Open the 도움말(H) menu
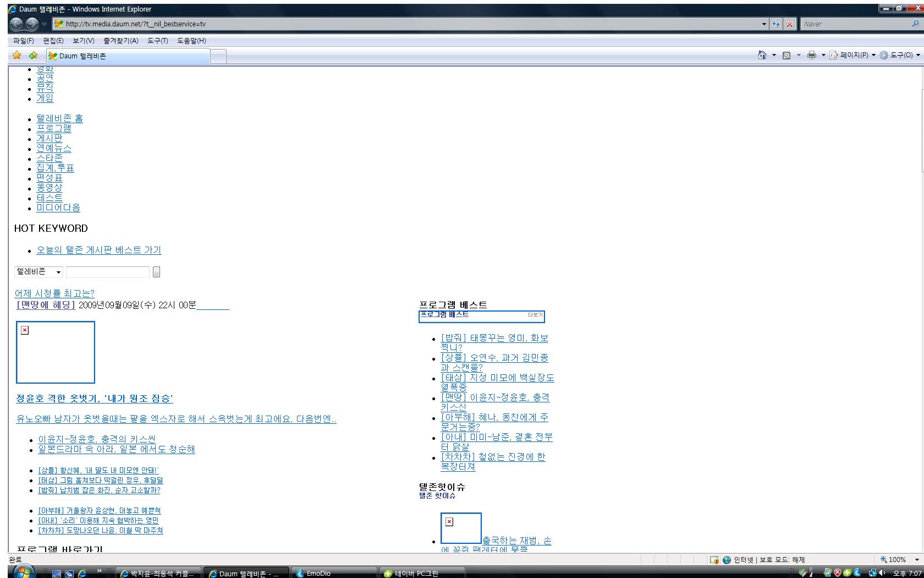 [191, 41]
